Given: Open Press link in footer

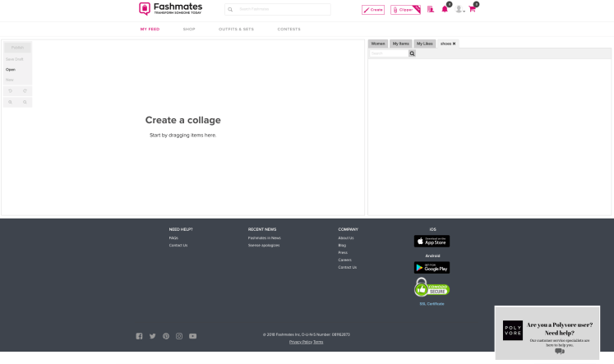Looking at the screenshot, I should (343, 253).
